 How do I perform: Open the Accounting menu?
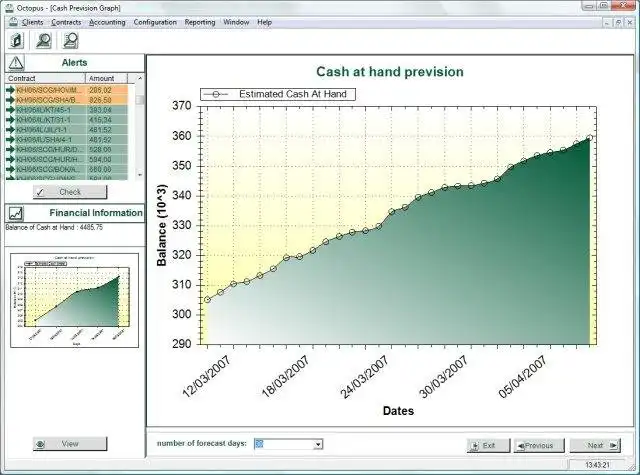(x=107, y=22)
